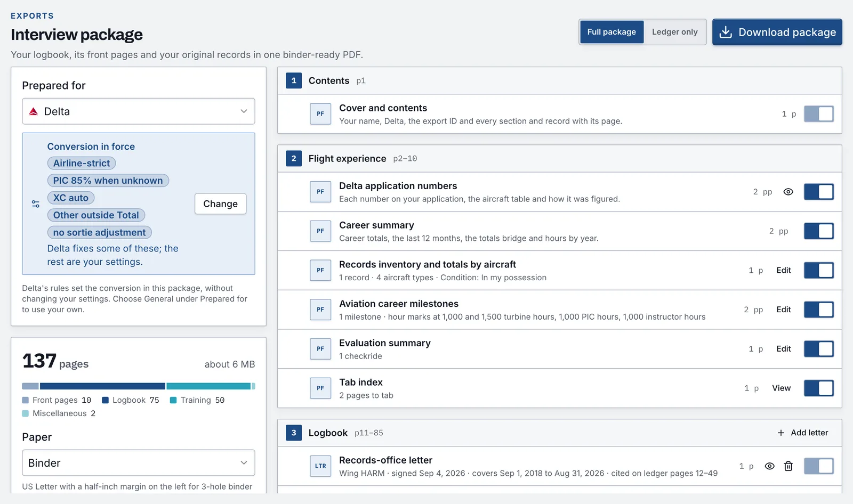Click the PF badge for Aviation career milestones
Image resolution: width=853 pixels, height=504 pixels.
[x=320, y=310]
